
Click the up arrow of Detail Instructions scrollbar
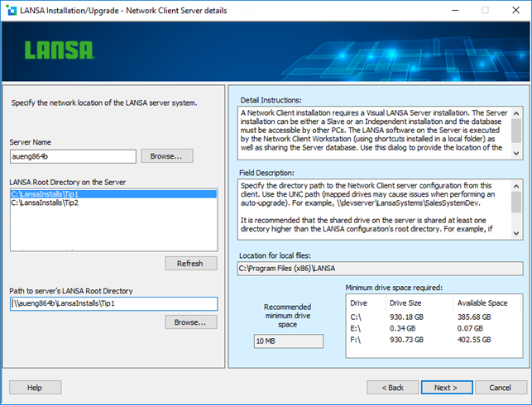(x=516, y=112)
